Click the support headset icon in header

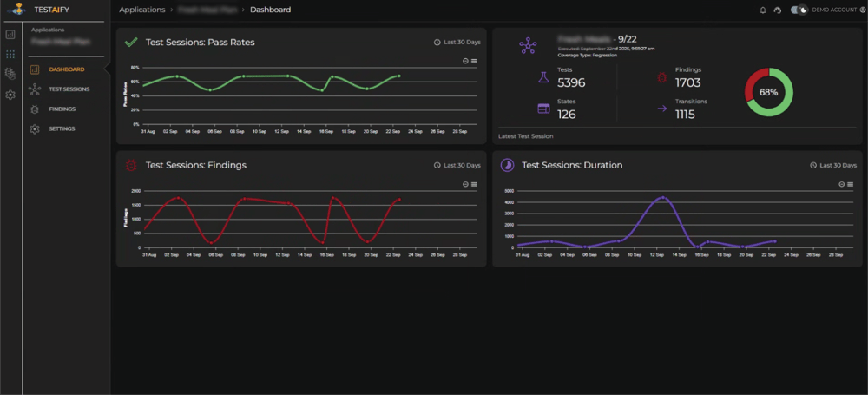[778, 10]
